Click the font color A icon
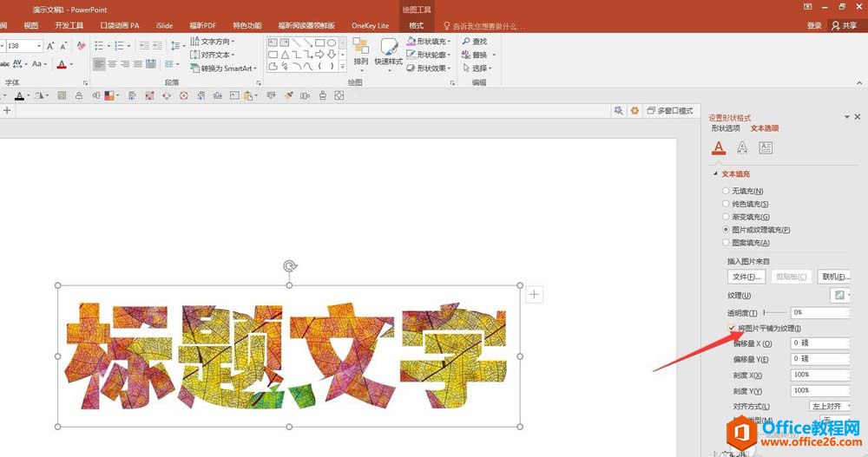This screenshot has width=868, height=457. tap(61, 64)
